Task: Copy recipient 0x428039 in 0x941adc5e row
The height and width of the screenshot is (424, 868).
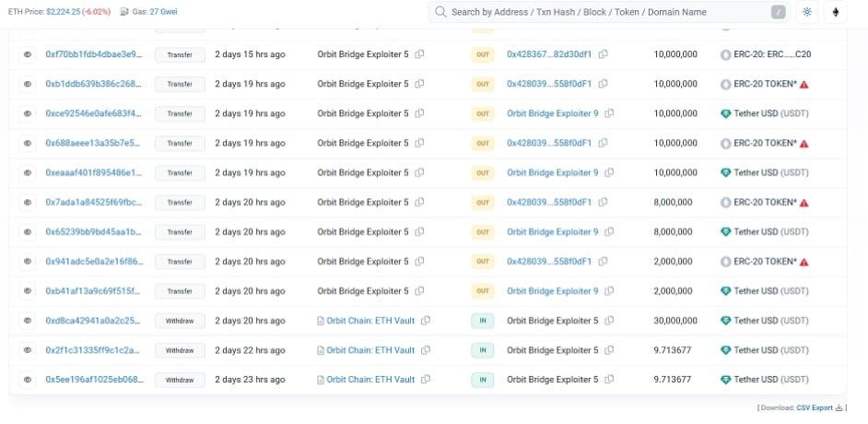Action: [x=603, y=261]
